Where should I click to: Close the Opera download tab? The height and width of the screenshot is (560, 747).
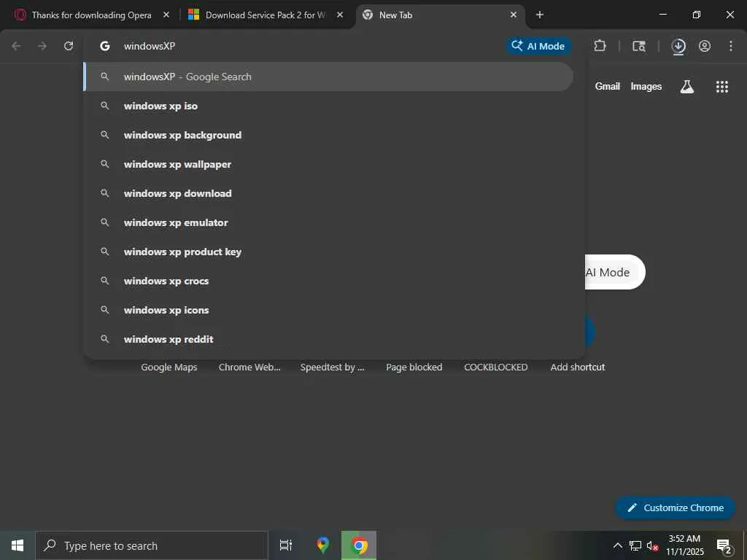click(166, 15)
